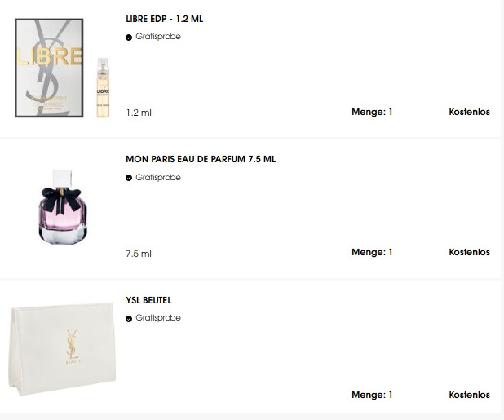This screenshot has width=504, height=420.
Task: Click the Gratisprobe checkmark icon under Libre
Action: click(x=129, y=38)
